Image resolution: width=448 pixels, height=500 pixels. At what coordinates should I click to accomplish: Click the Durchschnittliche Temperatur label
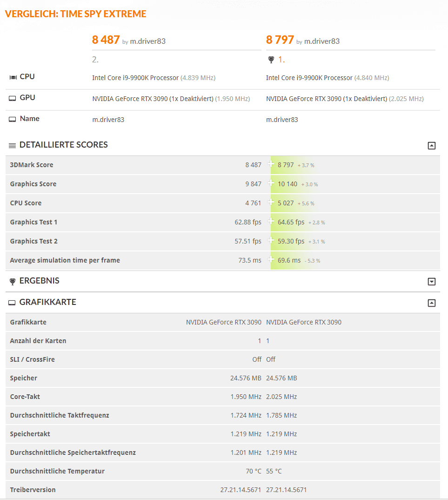click(57, 471)
